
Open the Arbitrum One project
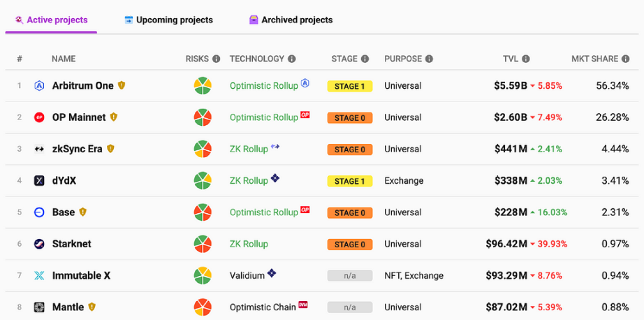82,86
